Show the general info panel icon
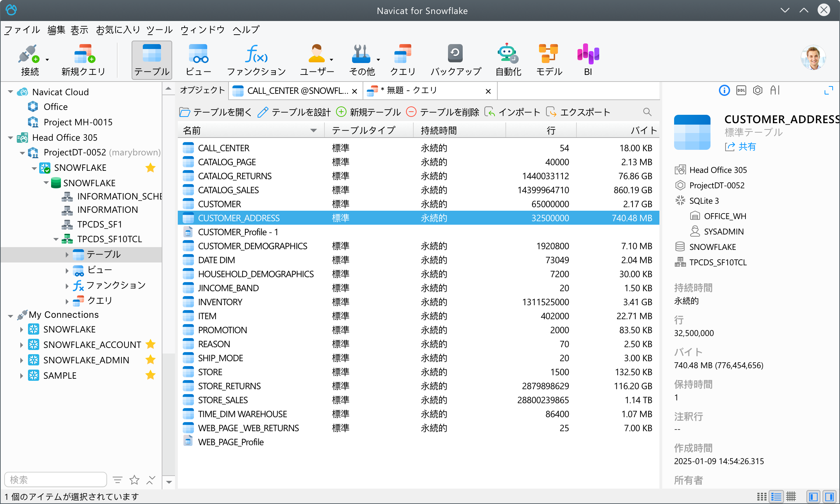 [724, 91]
